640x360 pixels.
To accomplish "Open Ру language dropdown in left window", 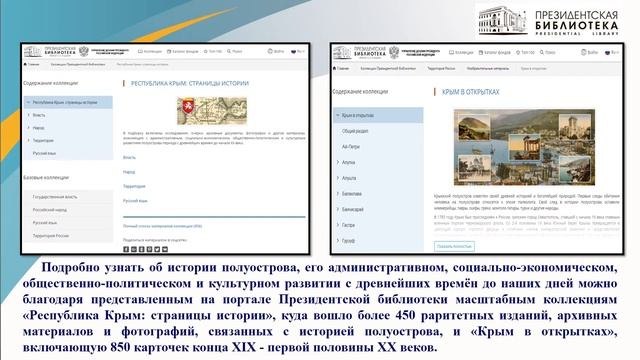I will click(x=298, y=51).
